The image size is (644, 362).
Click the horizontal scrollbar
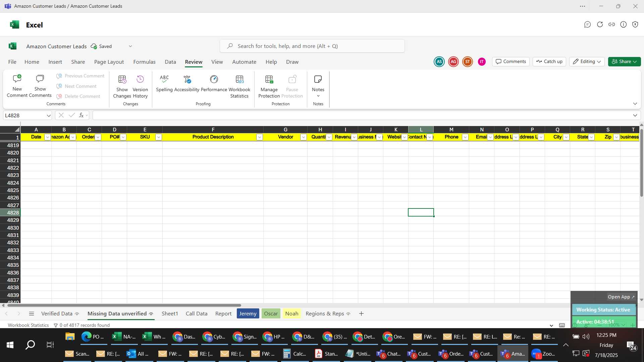(124, 305)
